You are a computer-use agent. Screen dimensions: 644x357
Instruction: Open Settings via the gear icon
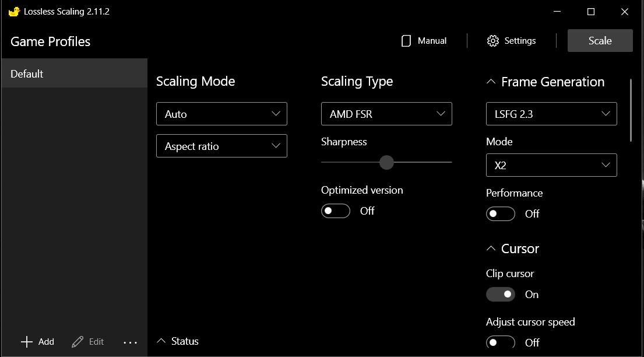[493, 41]
